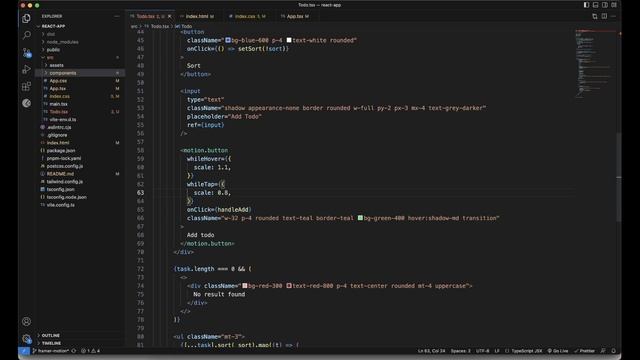Click the editor vertical scrollbar

point(619,178)
